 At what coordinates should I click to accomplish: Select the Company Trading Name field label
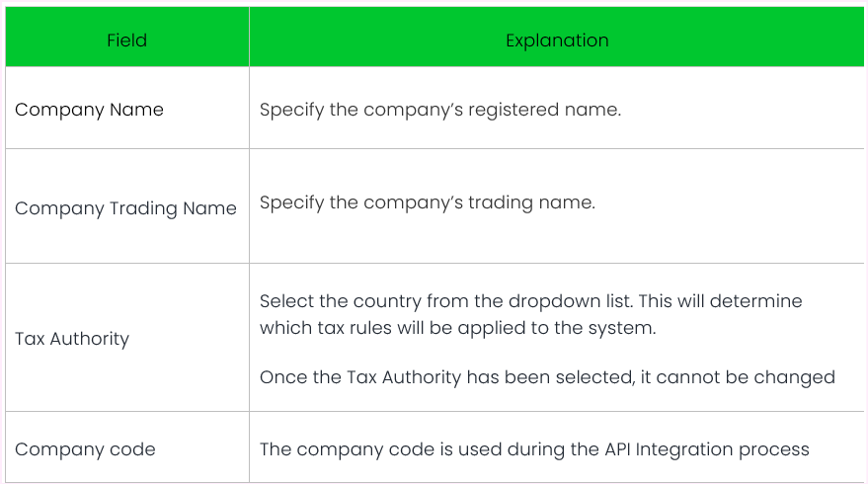tap(125, 208)
